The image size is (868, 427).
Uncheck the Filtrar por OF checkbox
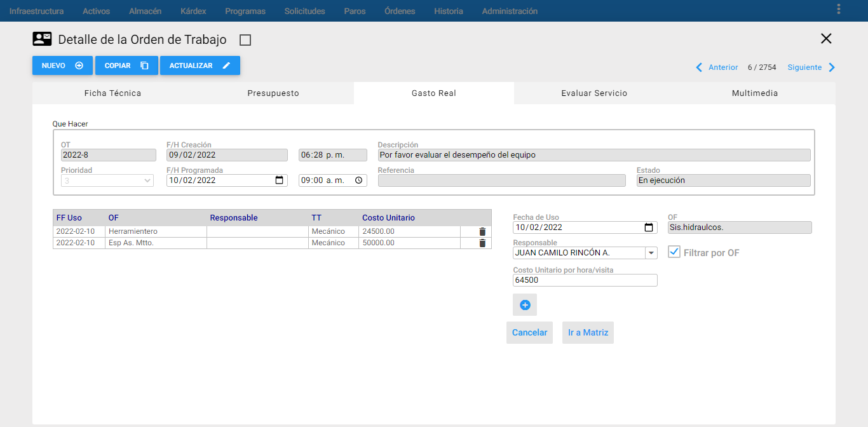[x=674, y=252]
